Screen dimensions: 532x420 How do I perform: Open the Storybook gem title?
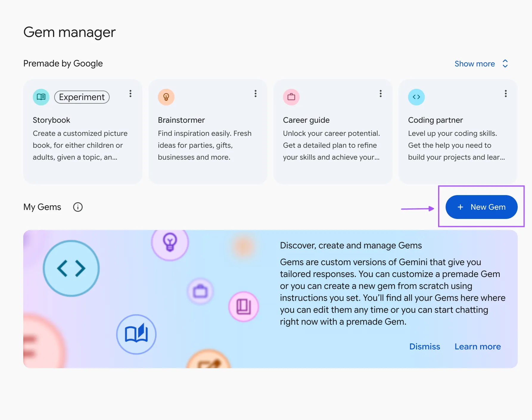(x=52, y=120)
